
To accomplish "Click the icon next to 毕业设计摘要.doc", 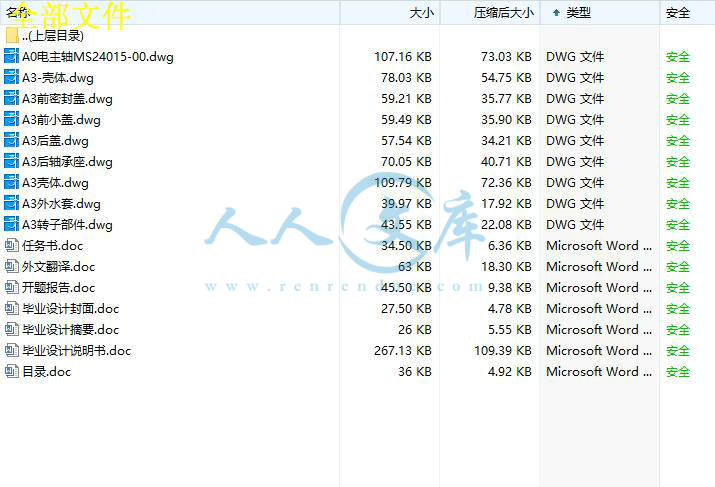I will (11, 329).
